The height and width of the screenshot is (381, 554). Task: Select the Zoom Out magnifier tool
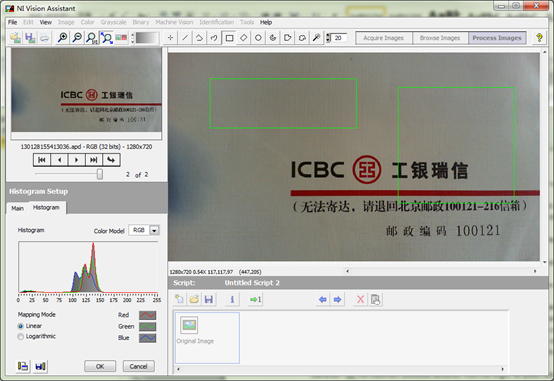pyautogui.click(x=77, y=38)
